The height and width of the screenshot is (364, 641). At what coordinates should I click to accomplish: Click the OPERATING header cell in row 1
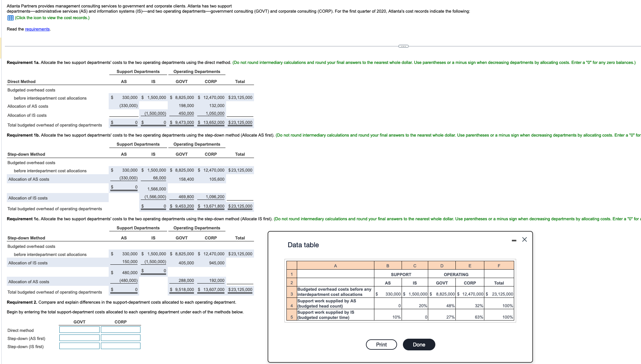click(x=456, y=274)
